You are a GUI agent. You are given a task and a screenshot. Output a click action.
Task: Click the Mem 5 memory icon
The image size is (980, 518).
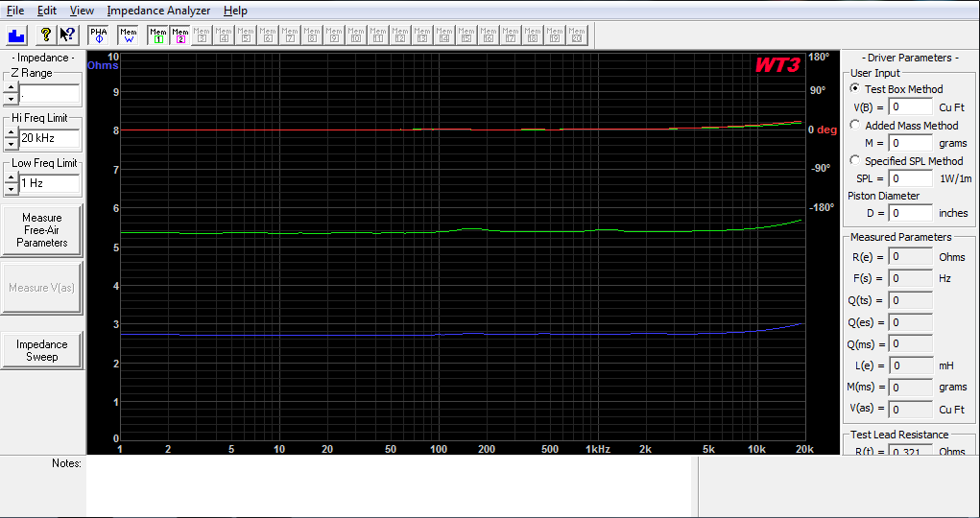pyautogui.click(x=246, y=35)
